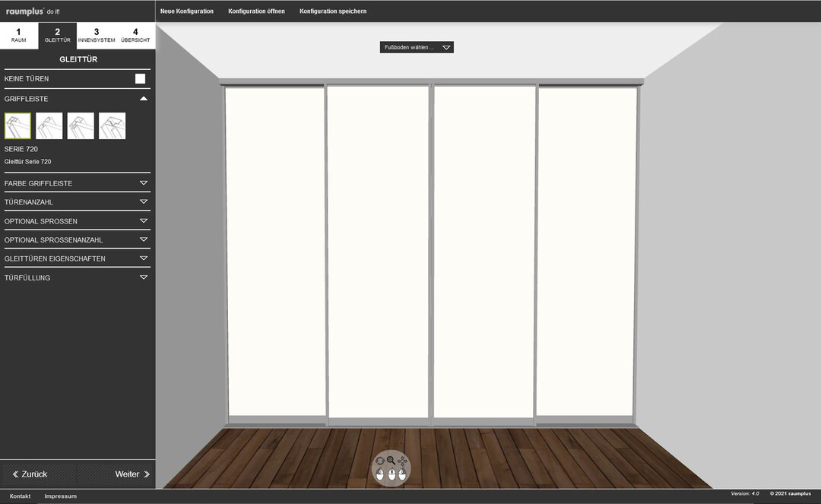Expand the Optional Sprossen section

(x=78, y=221)
